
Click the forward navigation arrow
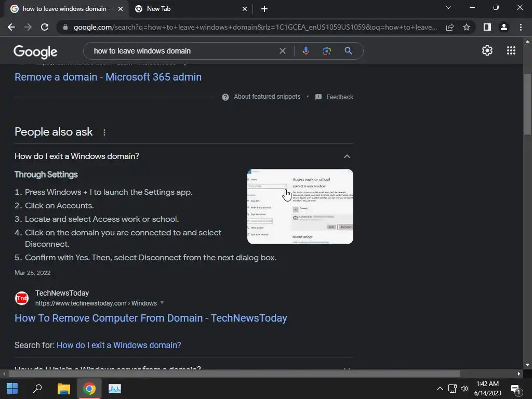(x=28, y=27)
